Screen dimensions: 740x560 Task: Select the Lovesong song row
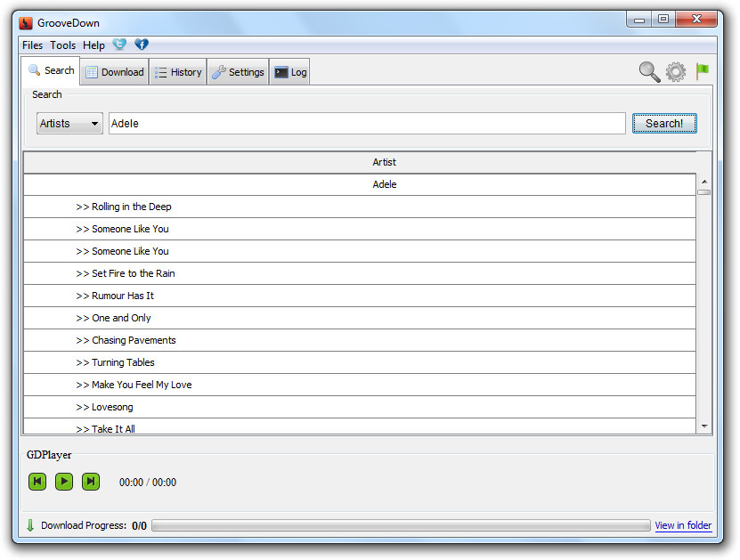(360, 407)
